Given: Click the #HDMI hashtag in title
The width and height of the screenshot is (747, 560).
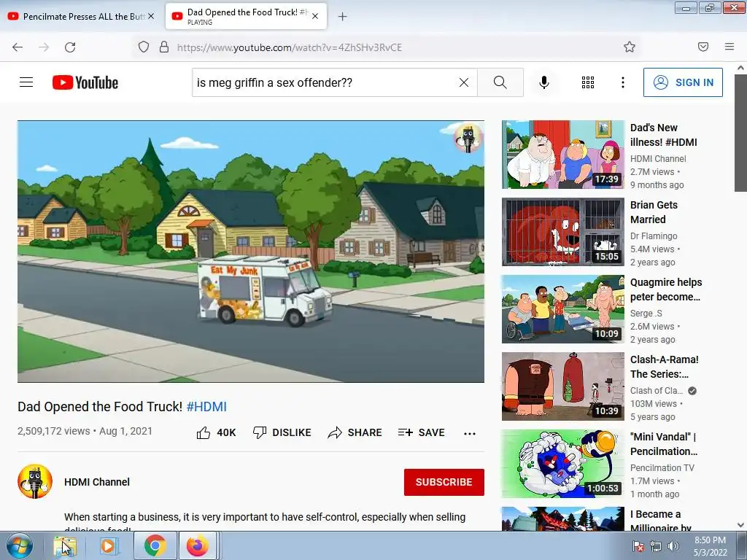Looking at the screenshot, I should [206, 407].
